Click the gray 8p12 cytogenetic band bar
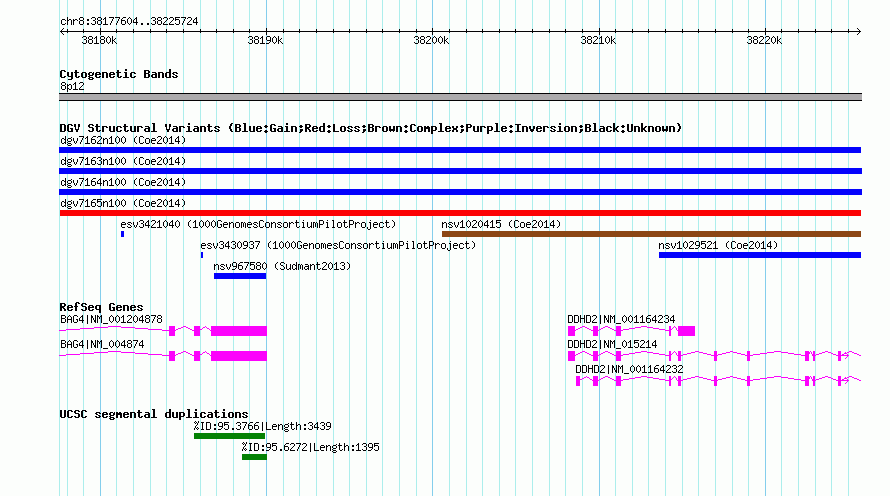The width and height of the screenshot is (890, 496). click(x=460, y=97)
